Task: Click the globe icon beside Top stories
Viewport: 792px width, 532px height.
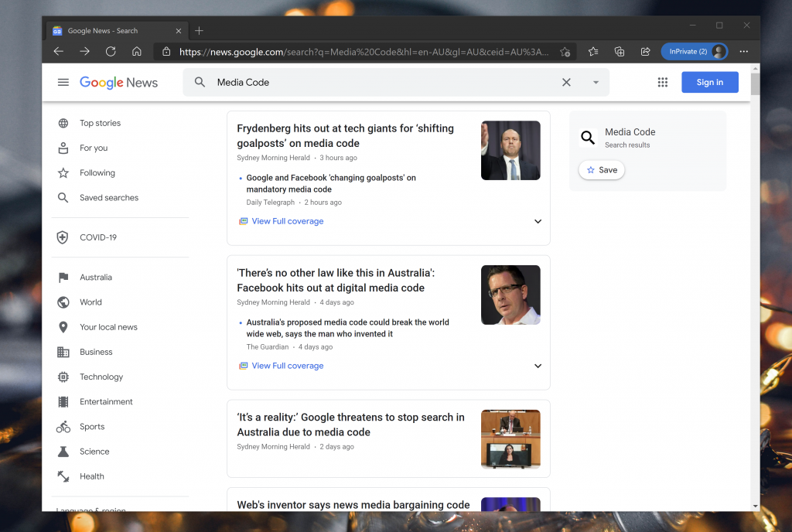Action: [63, 123]
